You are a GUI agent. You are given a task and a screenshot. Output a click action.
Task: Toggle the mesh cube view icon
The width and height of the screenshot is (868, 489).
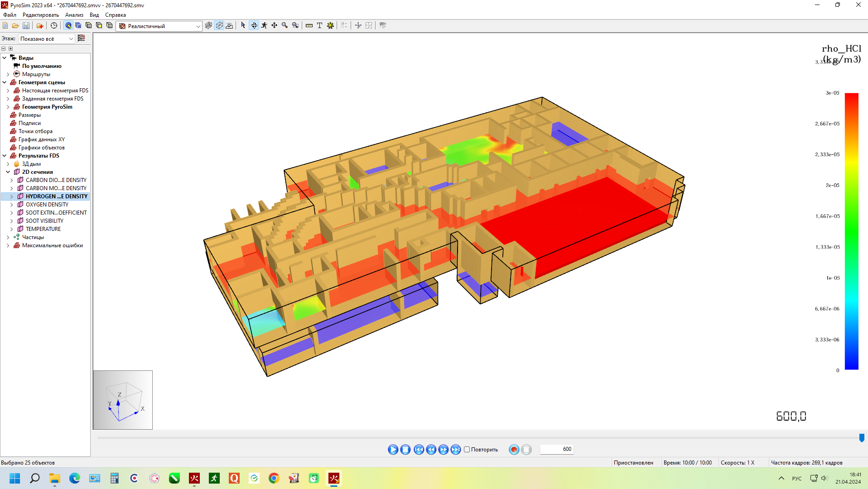tap(208, 26)
